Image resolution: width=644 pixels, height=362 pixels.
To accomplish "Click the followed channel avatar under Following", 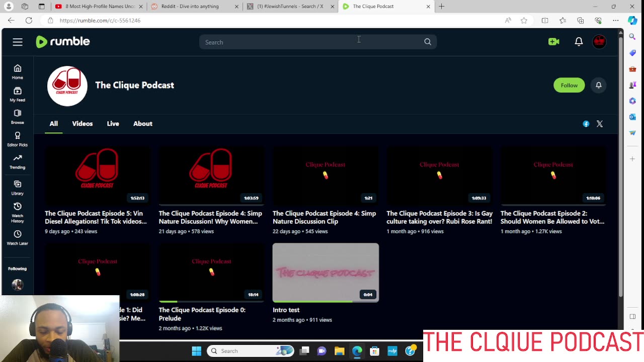I will point(18,285).
